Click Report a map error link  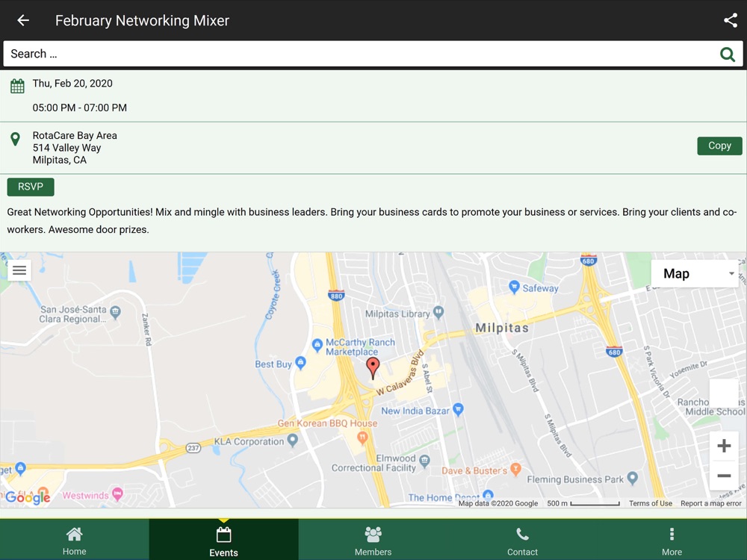coord(711,503)
